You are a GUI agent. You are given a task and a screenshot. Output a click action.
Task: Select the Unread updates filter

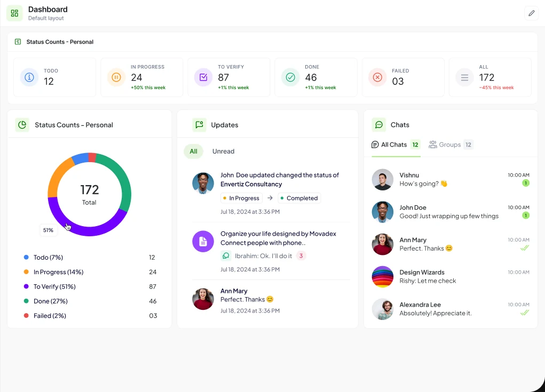[x=224, y=151]
